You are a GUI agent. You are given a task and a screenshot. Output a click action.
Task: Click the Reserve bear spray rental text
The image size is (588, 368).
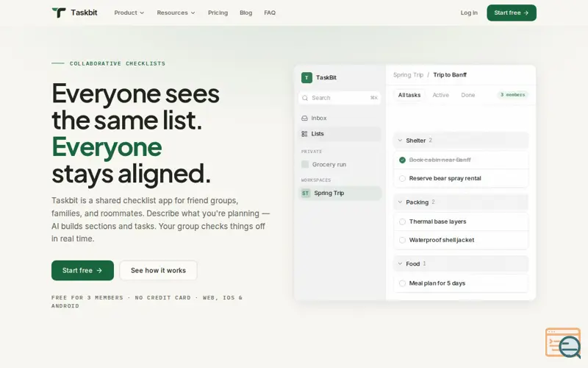tap(445, 178)
